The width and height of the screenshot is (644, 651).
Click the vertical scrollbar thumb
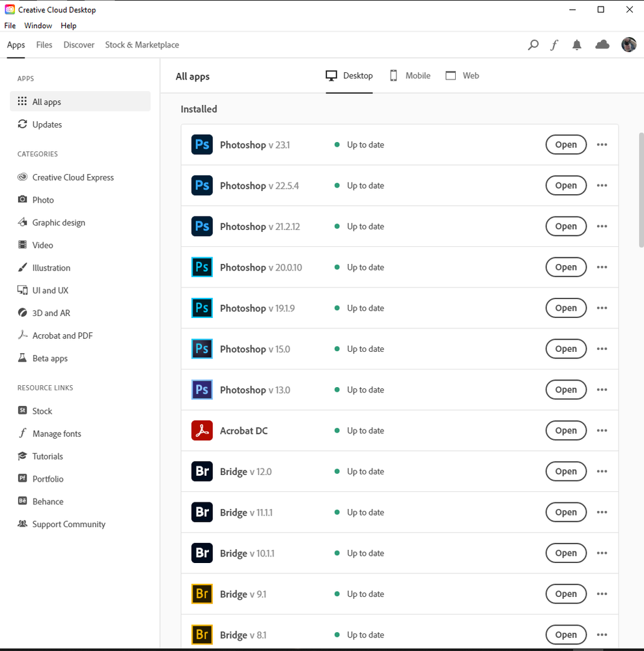641,190
